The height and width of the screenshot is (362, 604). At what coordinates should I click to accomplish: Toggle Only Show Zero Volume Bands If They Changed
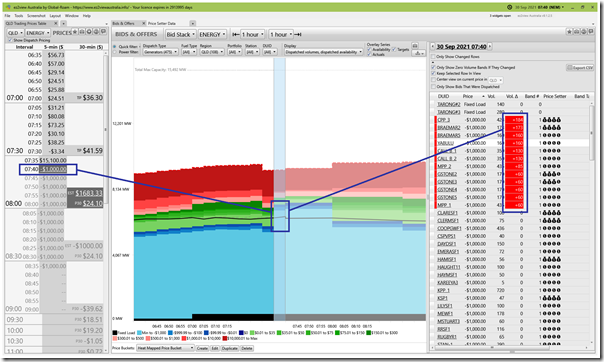click(433, 67)
